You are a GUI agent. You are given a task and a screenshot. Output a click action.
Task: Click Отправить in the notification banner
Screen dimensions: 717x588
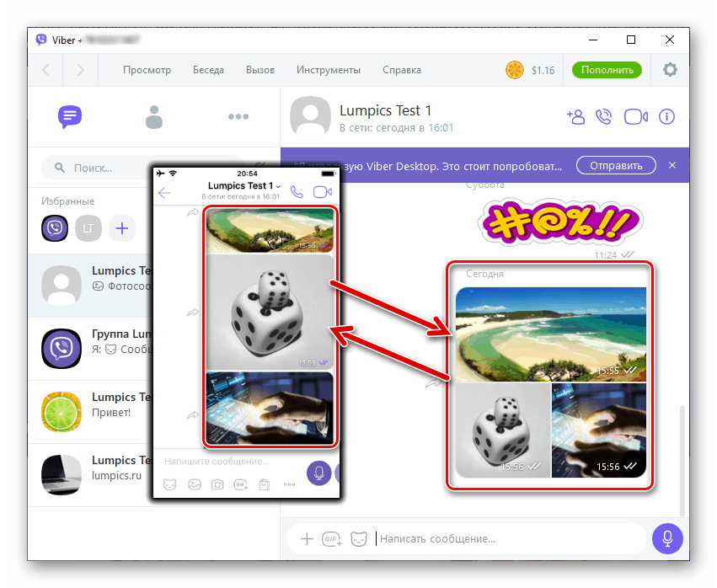coord(616,165)
